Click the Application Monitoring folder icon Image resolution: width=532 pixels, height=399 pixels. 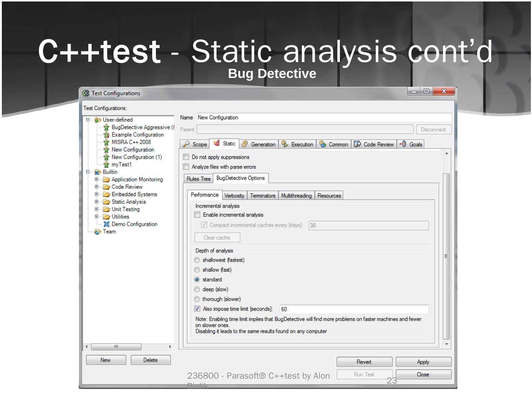coord(106,180)
